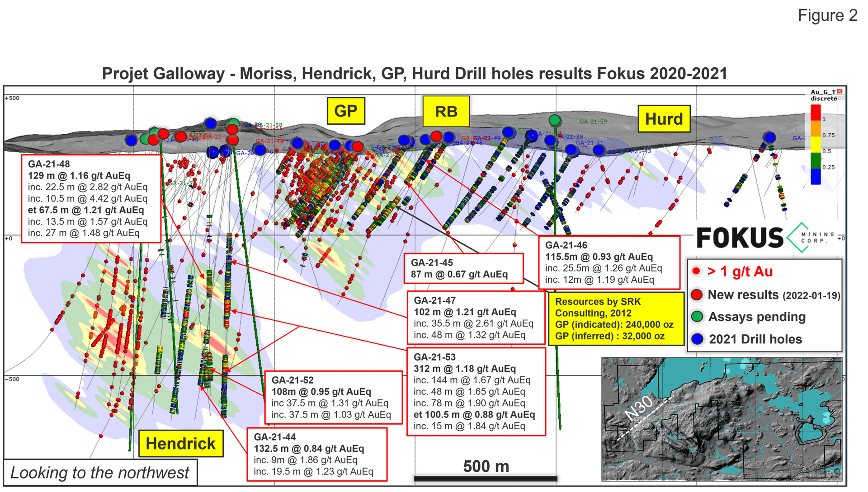
Task: Click the 500 m scale bar
Action: (486, 478)
